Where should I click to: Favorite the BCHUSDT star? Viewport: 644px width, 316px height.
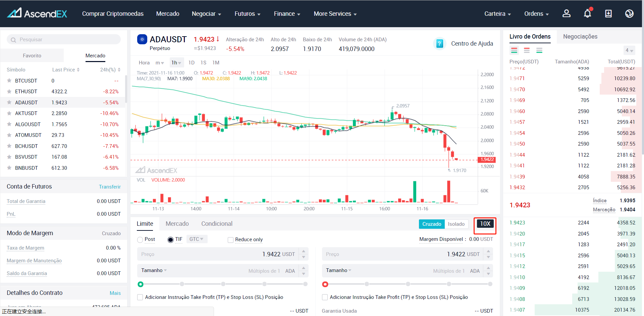tap(9, 146)
